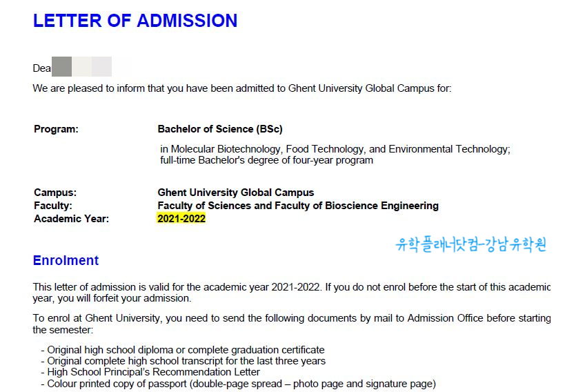Click the high school transcript bullet item
The image size is (585, 392).
(x=184, y=361)
